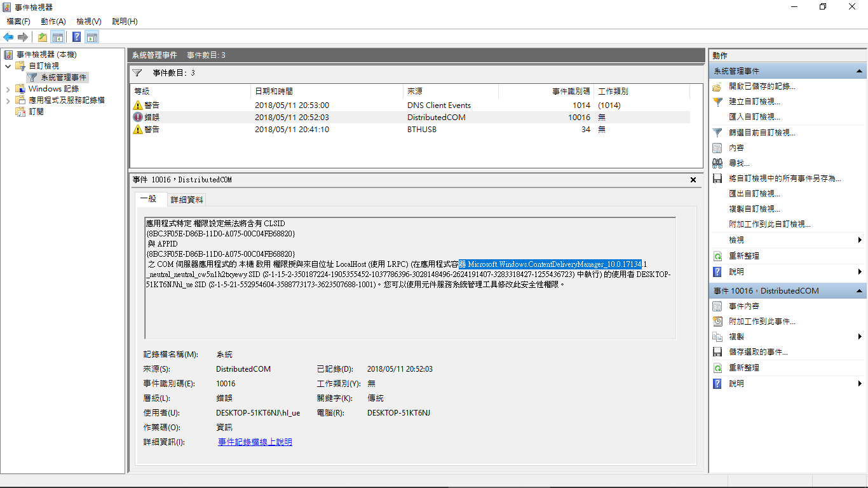Expand the 應用程式及服務記錄檔 tree node

[8, 100]
